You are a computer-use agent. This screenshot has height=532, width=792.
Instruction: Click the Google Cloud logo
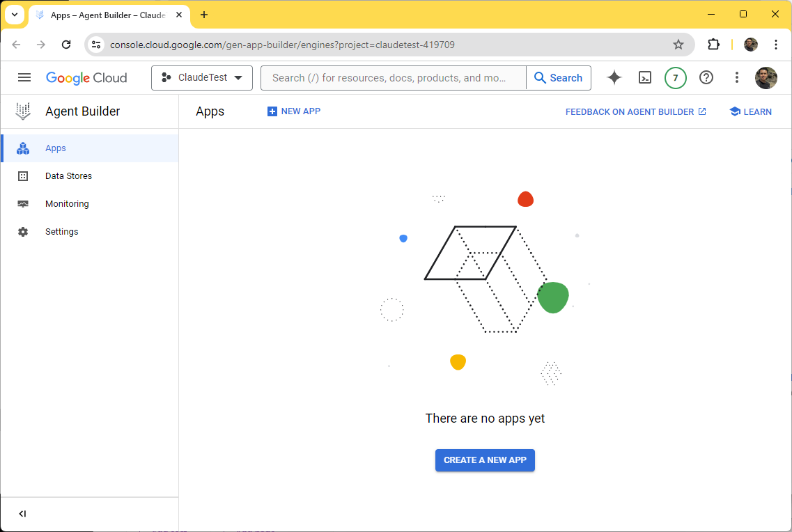click(x=86, y=77)
